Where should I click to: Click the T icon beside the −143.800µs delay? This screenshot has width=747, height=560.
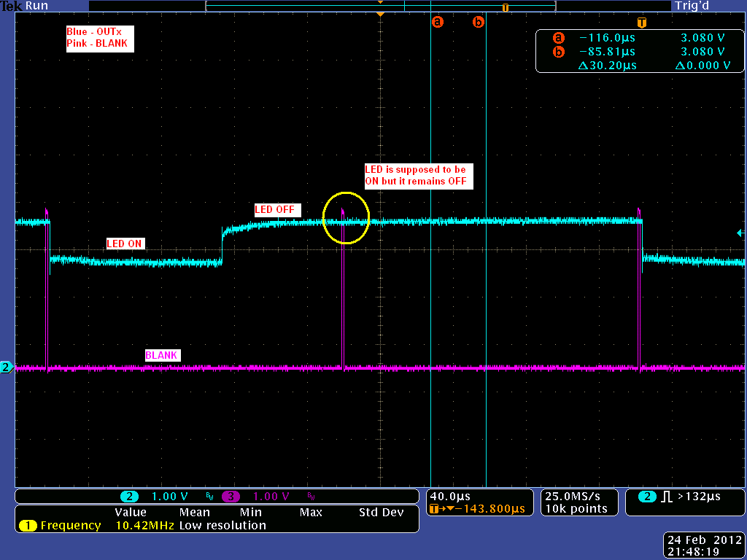click(433, 509)
